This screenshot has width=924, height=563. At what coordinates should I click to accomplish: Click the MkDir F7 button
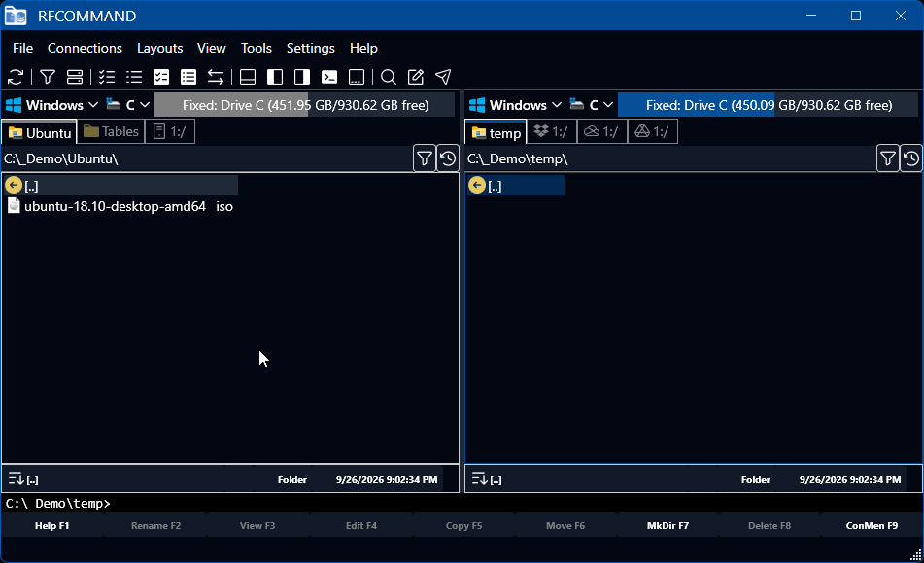click(667, 525)
